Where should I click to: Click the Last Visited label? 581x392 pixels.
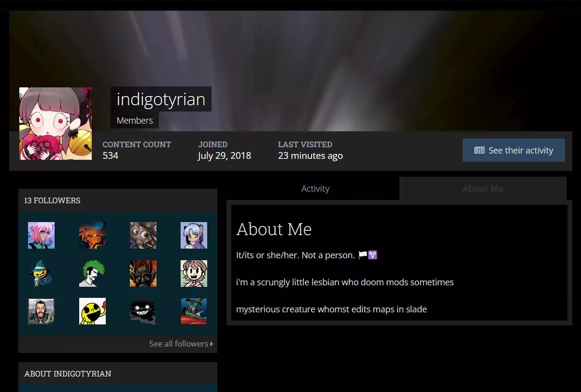pos(305,144)
